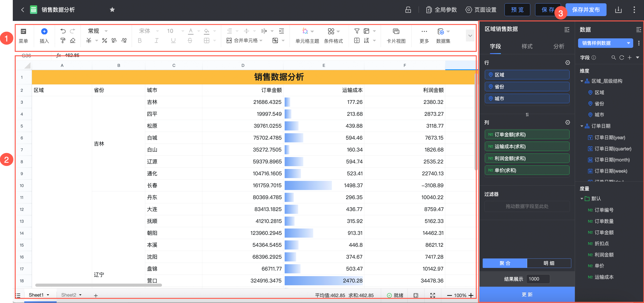
Task: Select the format painter icon
Action: pyautogui.click(x=63, y=41)
